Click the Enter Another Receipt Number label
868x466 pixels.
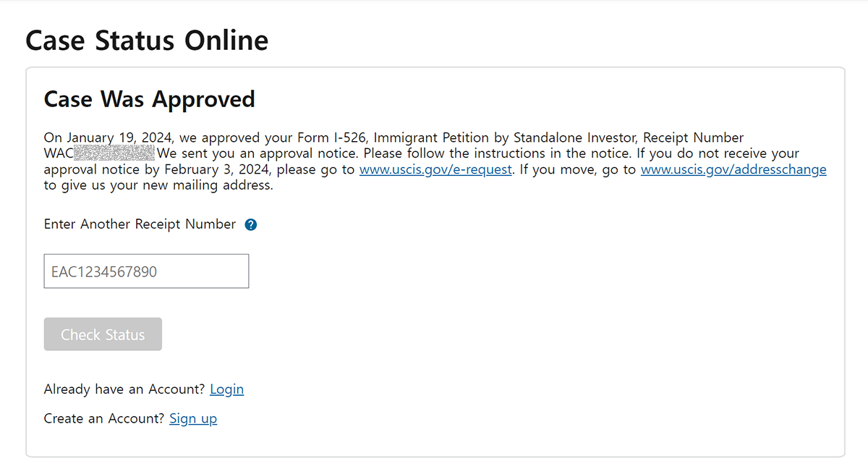coord(140,224)
